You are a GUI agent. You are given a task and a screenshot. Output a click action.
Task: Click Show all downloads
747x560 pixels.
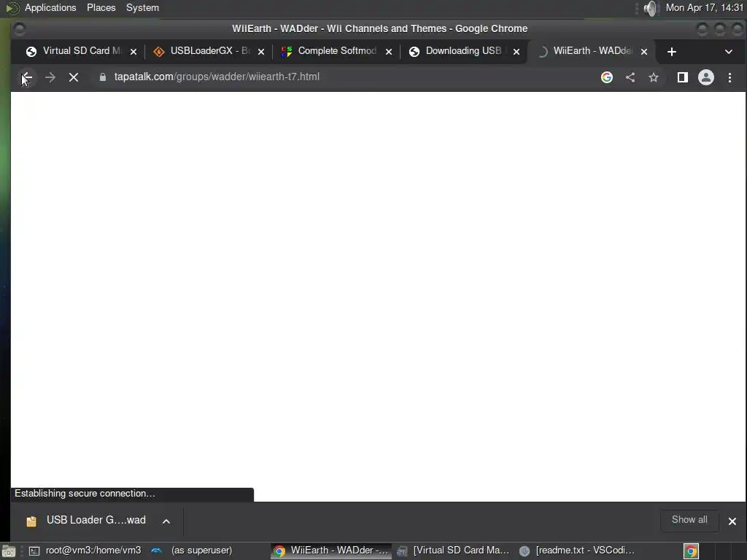tap(689, 519)
